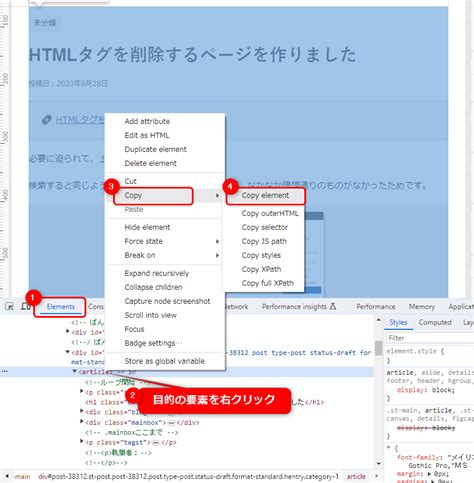474x483 pixels.
Task: Click the three-dots icon left of article row
Action: [x=5, y=371]
